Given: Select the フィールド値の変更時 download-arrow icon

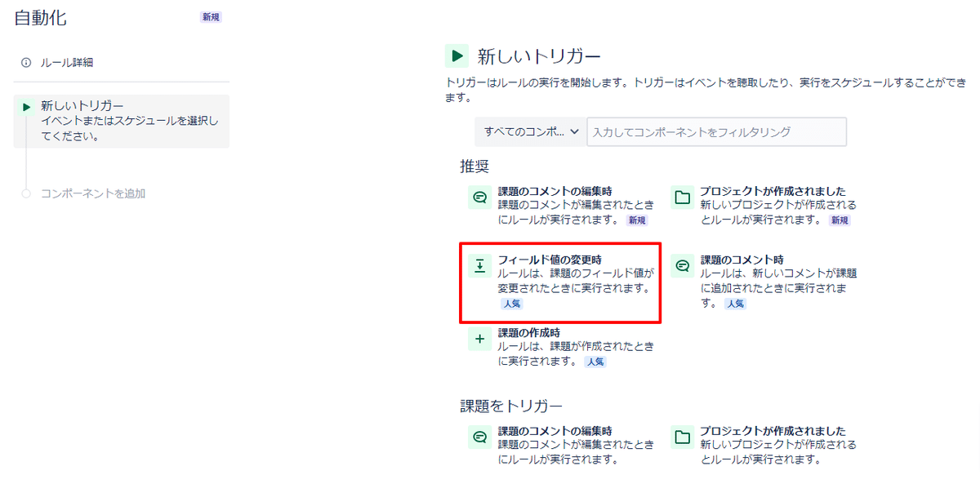Looking at the screenshot, I should (480, 266).
